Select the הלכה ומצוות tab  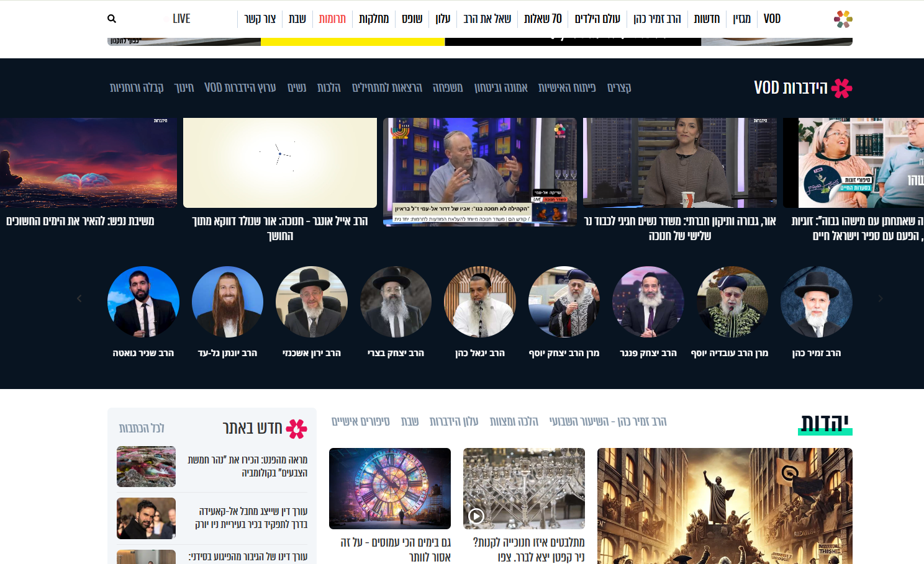coord(514,422)
